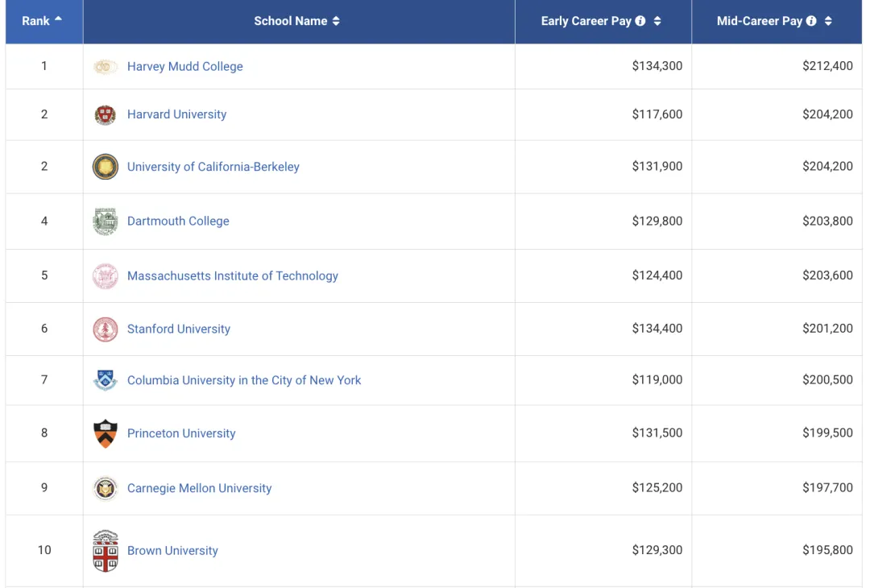This screenshot has height=588, width=870.
Task: Click rank number 9 cell
Action: (x=44, y=488)
